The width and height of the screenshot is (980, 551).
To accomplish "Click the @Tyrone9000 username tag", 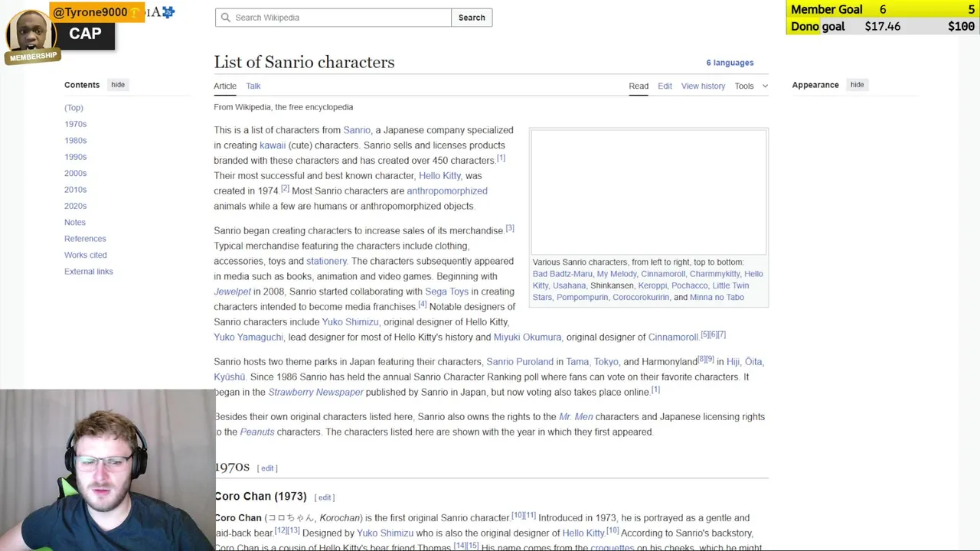I will point(96,12).
